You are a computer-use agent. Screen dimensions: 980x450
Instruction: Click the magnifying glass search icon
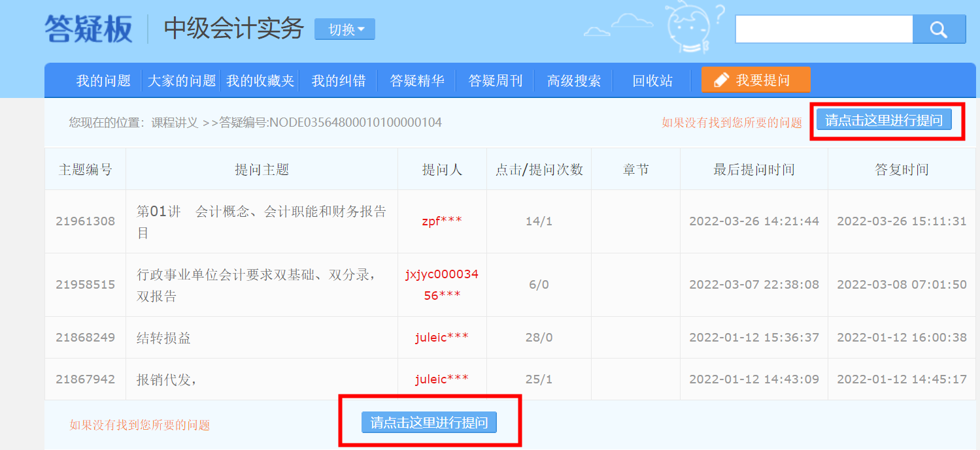[939, 29]
